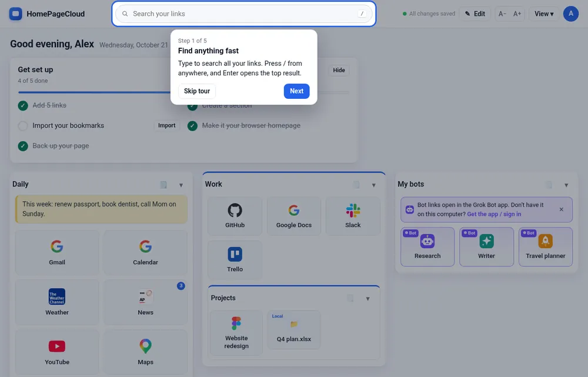Click the Edit button
The image size is (588, 377).
(x=475, y=14)
